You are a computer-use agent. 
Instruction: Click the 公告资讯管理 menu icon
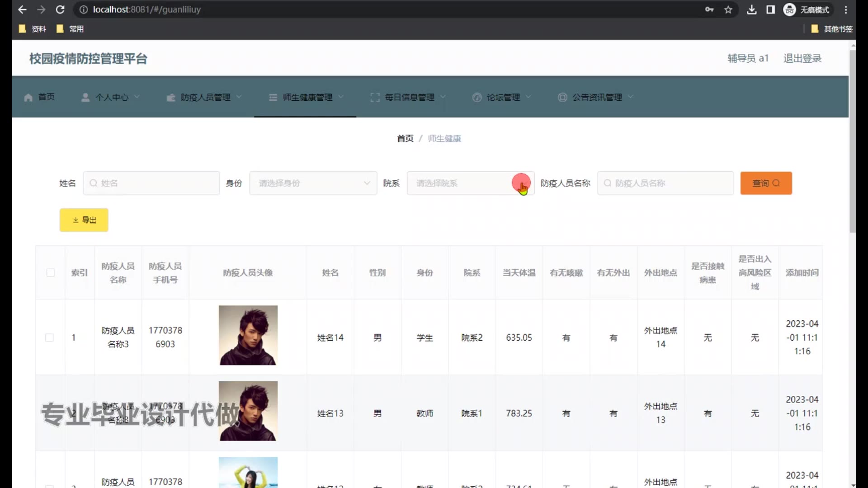click(x=562, y=98)
